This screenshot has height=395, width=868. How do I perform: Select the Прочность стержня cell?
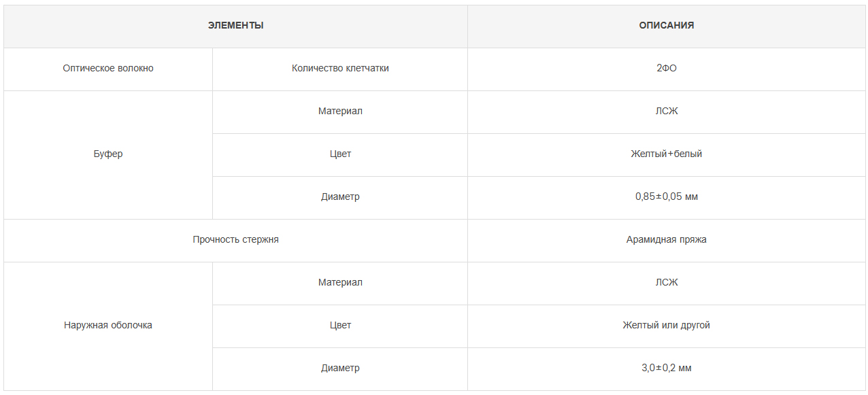coord(235,240)
